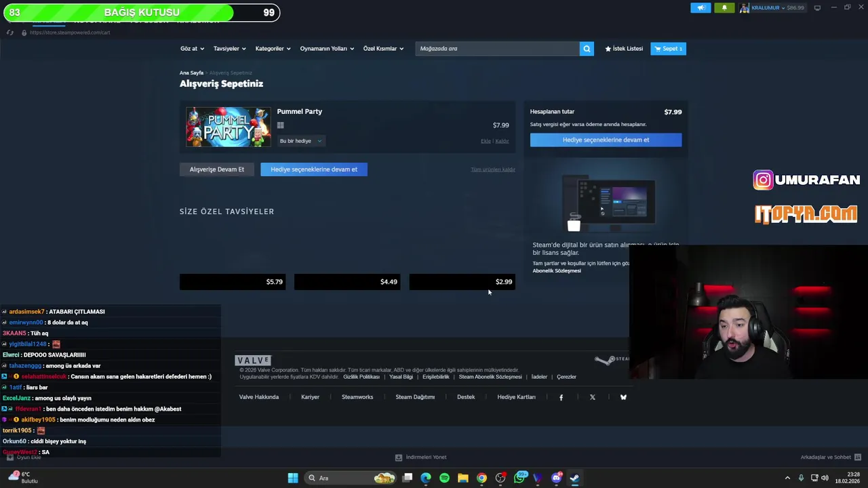Open Gizlilik Politikası footer link
Image resolution: width=868 pixels, height=488 pixels.
[x=361, y=377]
